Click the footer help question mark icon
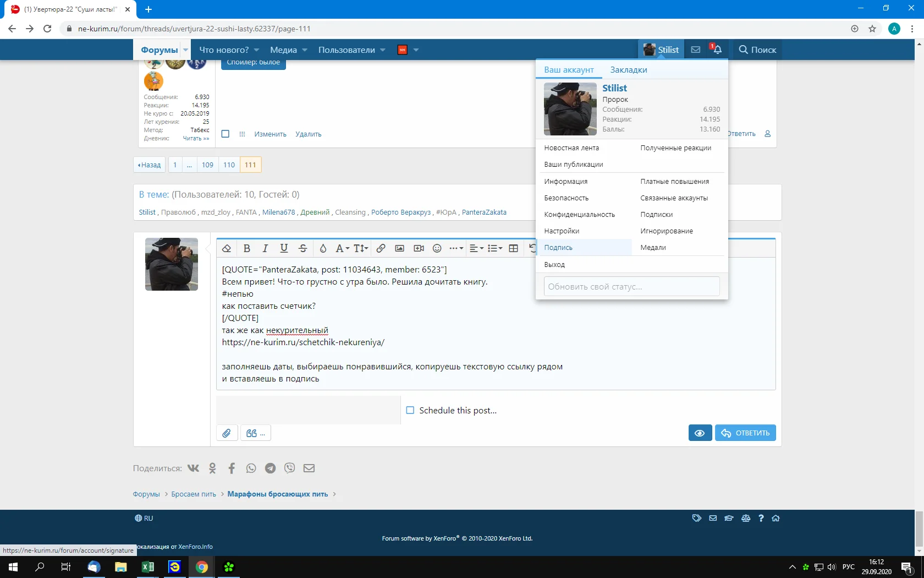This screenshot has height=578, width=924. tap(761, 518)
